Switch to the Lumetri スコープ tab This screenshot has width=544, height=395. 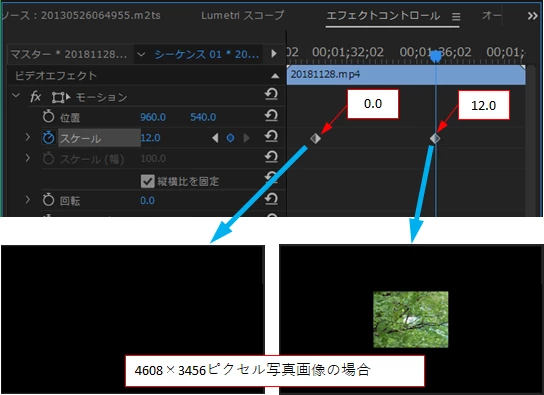click(x=243, y=15)
